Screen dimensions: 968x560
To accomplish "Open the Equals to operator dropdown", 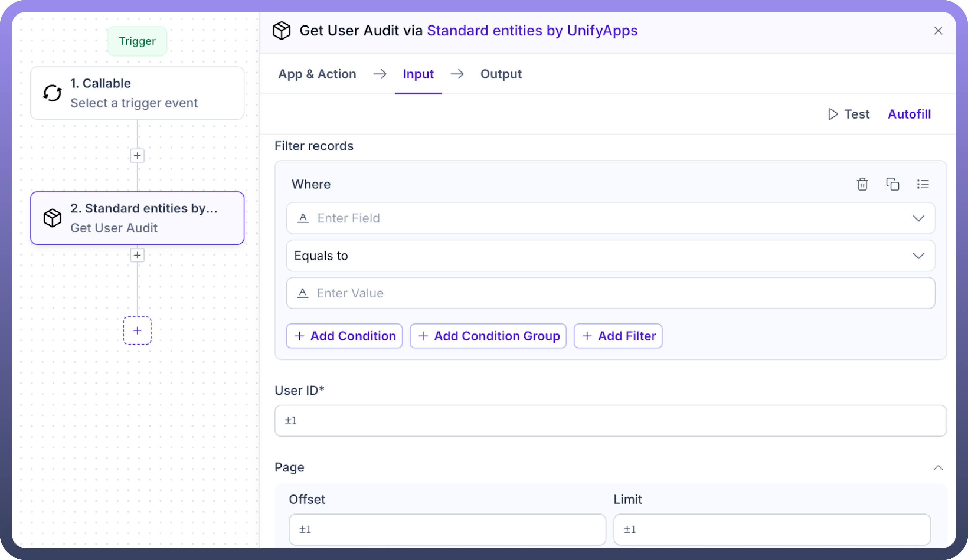I will tap(918, 256).
